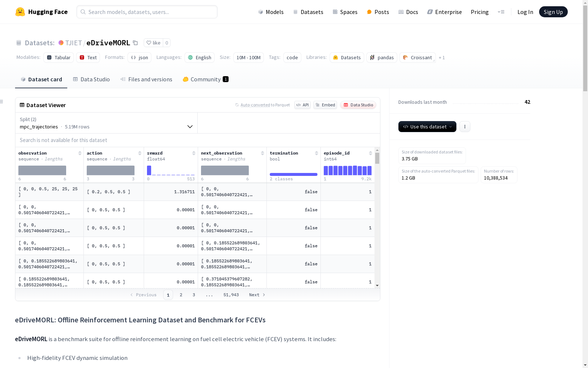Select the json format tag

click(x=140, y=57)
